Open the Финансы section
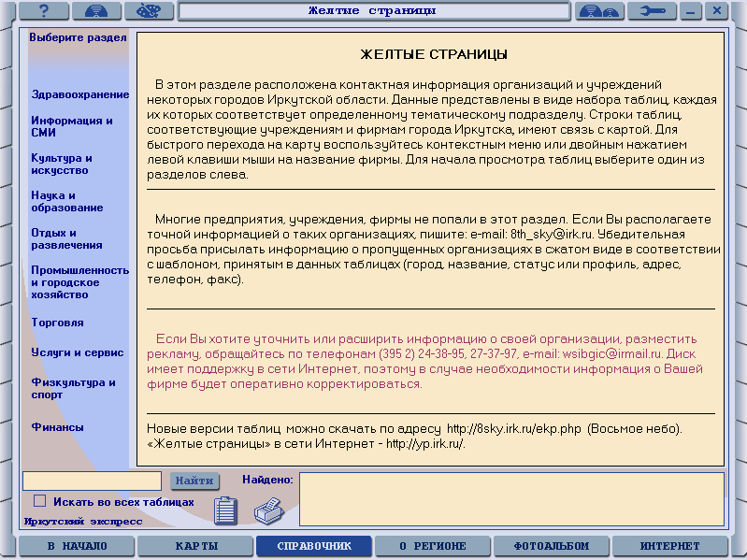This screenshot has height=560, width=747. coord(58,427)
